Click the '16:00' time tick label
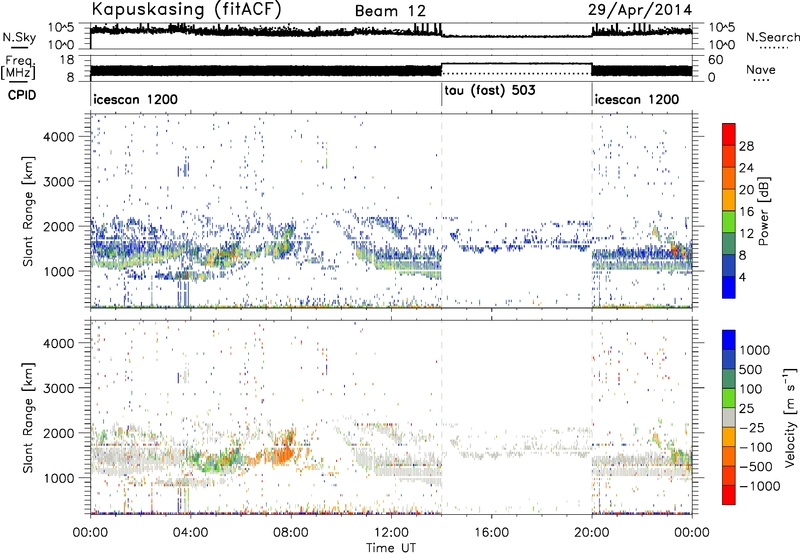This screenshot has height=554, width=800. pyautogui.click(x=491, y=533)
